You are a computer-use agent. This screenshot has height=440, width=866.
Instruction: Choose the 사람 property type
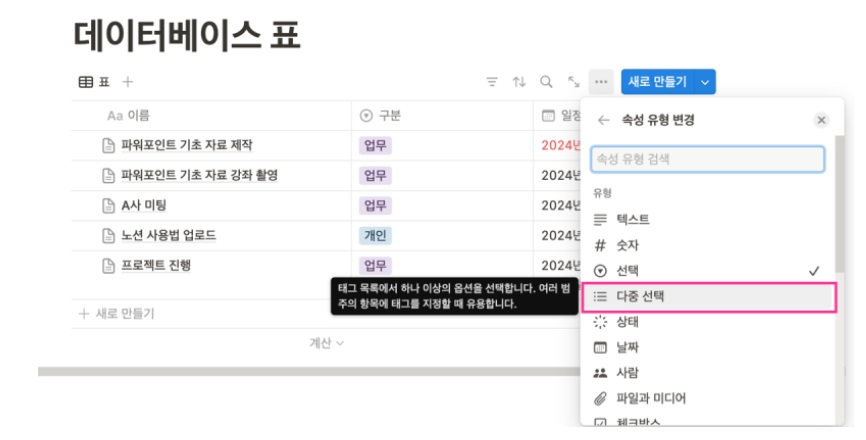coord(707,373)
